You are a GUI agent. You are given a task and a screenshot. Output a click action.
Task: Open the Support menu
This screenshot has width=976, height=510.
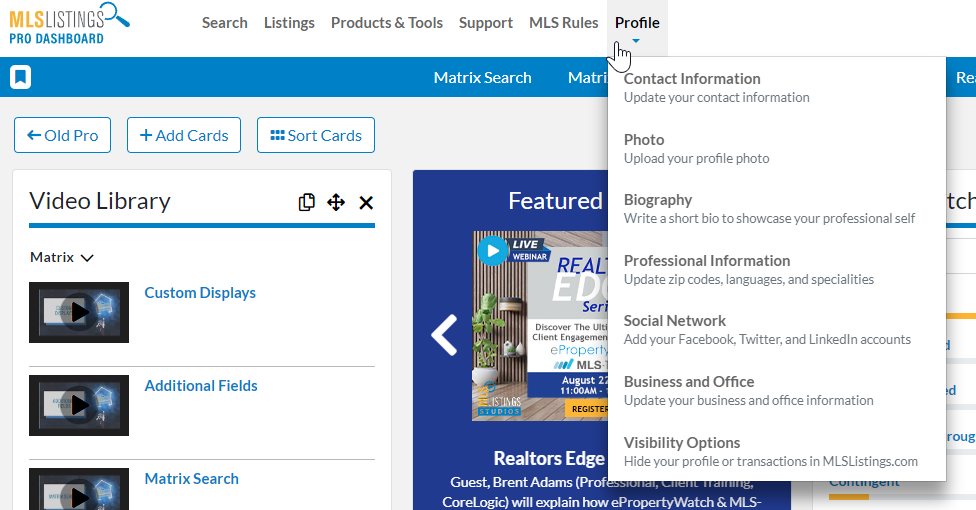(486, 23)
